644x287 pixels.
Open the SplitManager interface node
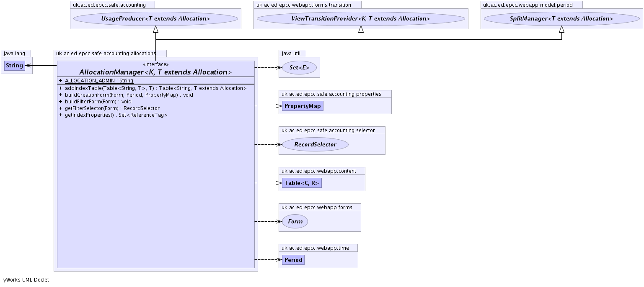561,19
